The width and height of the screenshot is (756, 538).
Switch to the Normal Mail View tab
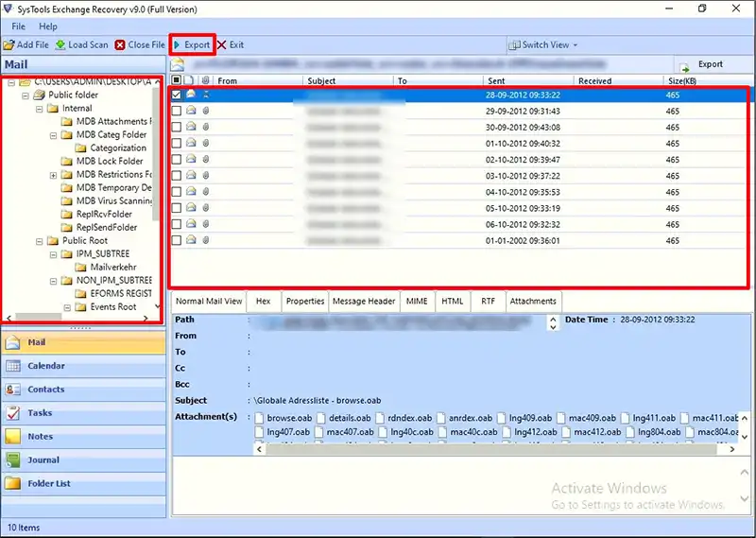click(209, 301)
